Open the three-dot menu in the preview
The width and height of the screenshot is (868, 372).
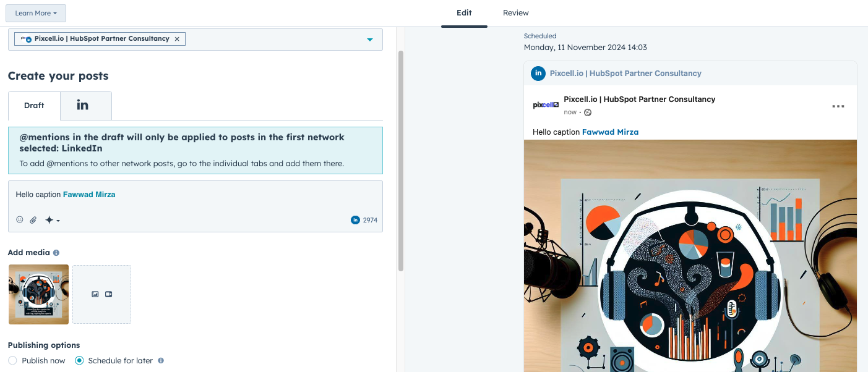(x=838, y=106)
